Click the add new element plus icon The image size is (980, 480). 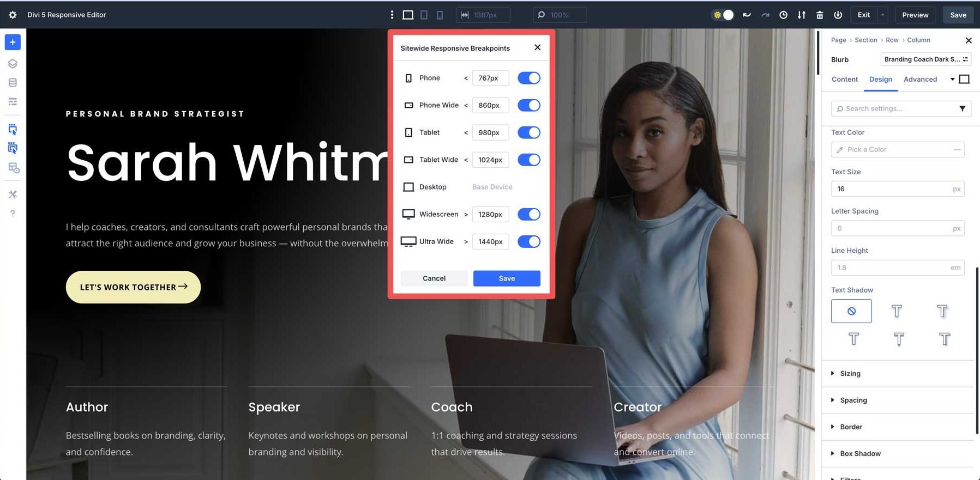tap(13, 42)
